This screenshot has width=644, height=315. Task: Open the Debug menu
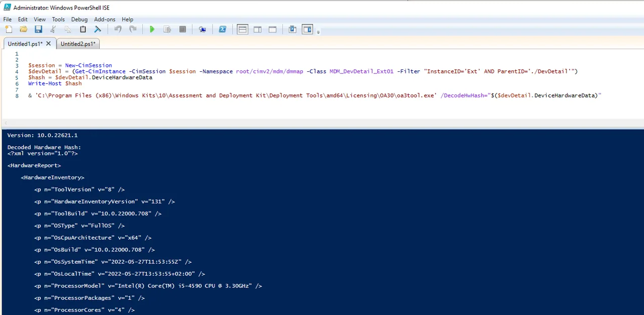[79, 20]
